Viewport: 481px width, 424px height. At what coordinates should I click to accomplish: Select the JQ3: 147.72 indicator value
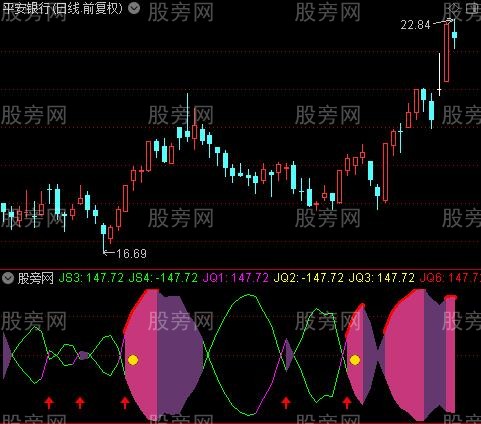[x=381, y=278]
